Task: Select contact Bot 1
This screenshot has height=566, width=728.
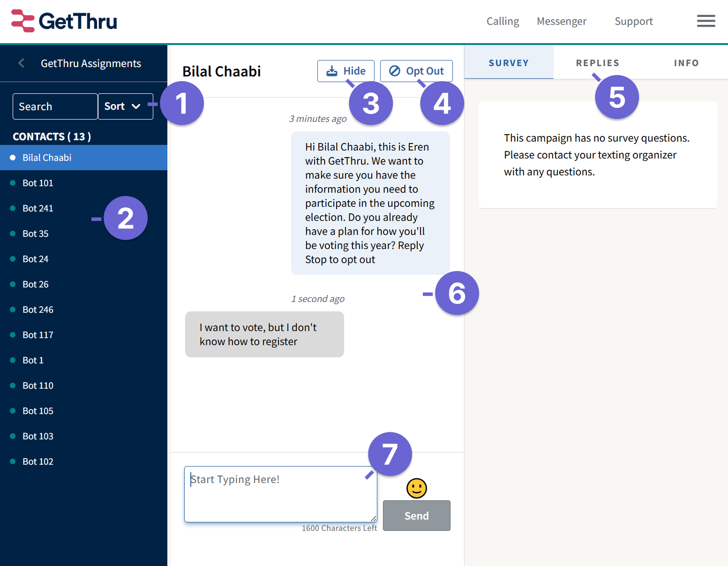Action: (x=83, y=360)
